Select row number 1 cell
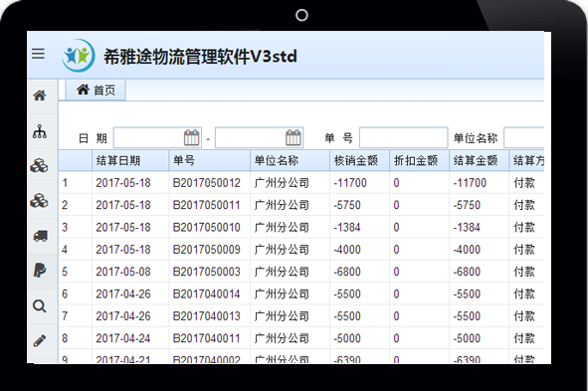 click(x=75, y=183)
